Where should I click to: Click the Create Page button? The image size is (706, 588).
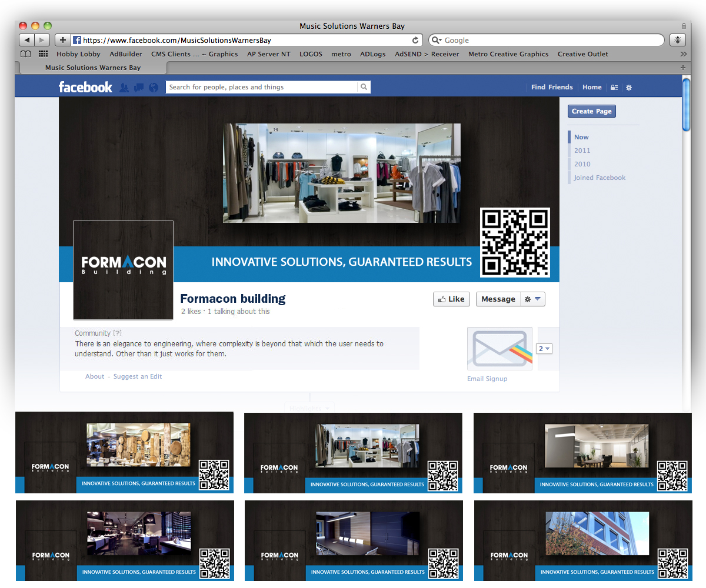tap(591, 111)
